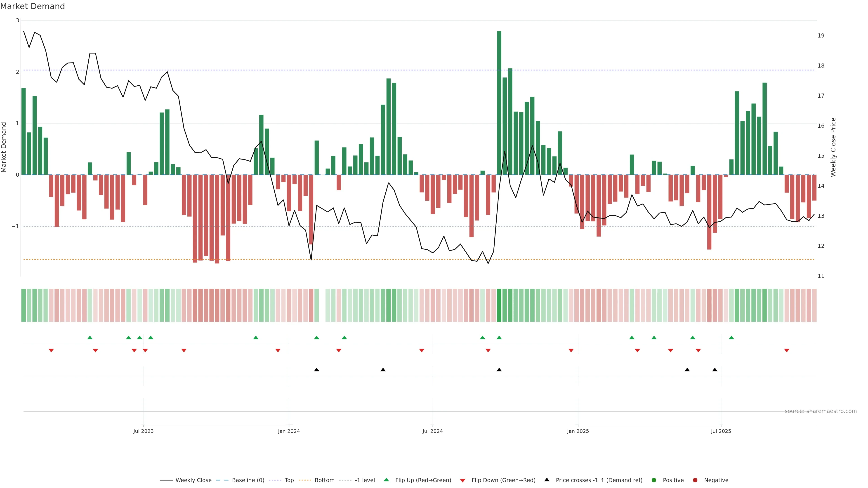This screenshot has width=868, height=488.
Task: Toggle the -1 level legend entry
Action: click(365, 480)
